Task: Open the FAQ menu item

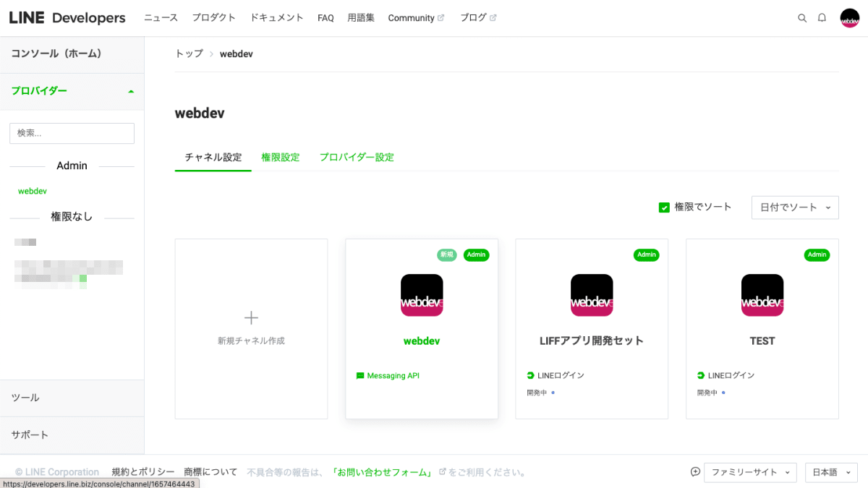Action: pos(325,18)
